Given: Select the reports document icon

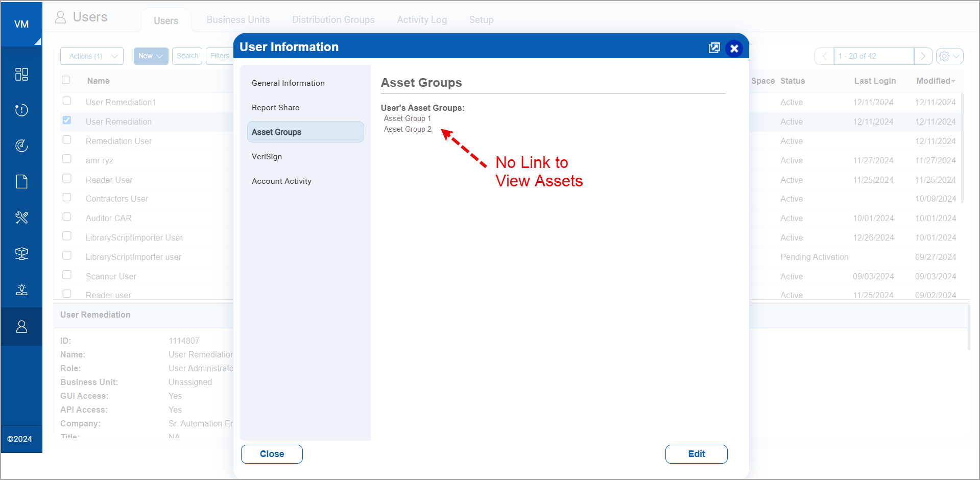Looking at the screenshot, I should 21,181.
